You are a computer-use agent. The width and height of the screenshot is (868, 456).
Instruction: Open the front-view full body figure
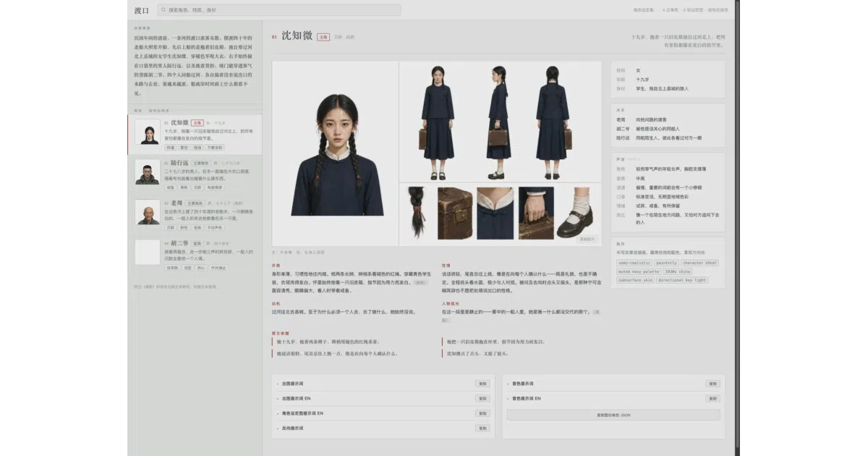click(x=438, y=122)
